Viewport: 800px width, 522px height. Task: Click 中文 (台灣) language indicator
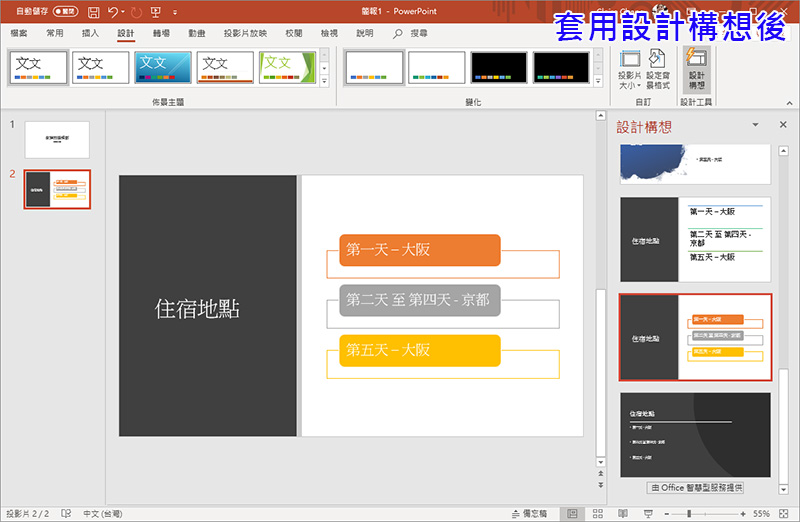103,513
